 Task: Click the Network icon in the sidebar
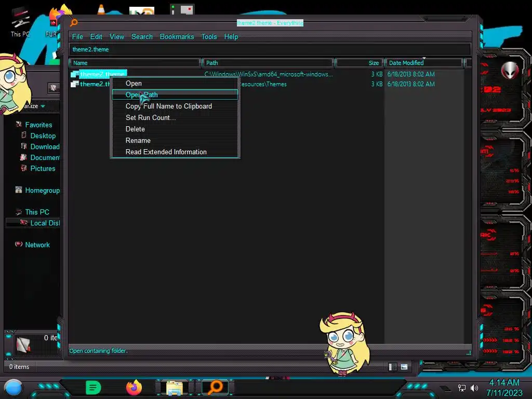[19, 244]
